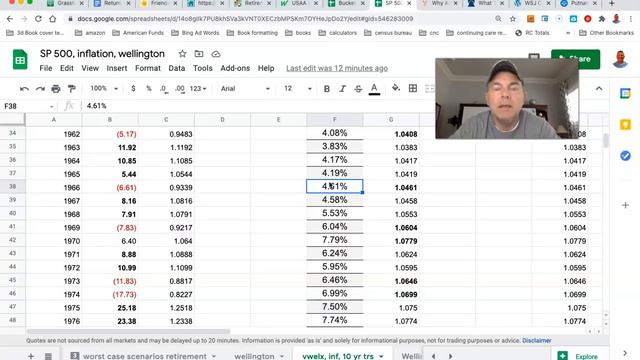
Task: Click the Disclaimer link
Action: click(537, 340)
